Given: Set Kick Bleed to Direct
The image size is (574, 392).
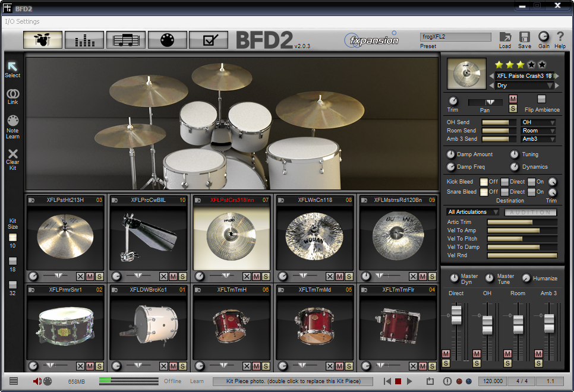Looking at the screenshot, I should click(504, 182).
